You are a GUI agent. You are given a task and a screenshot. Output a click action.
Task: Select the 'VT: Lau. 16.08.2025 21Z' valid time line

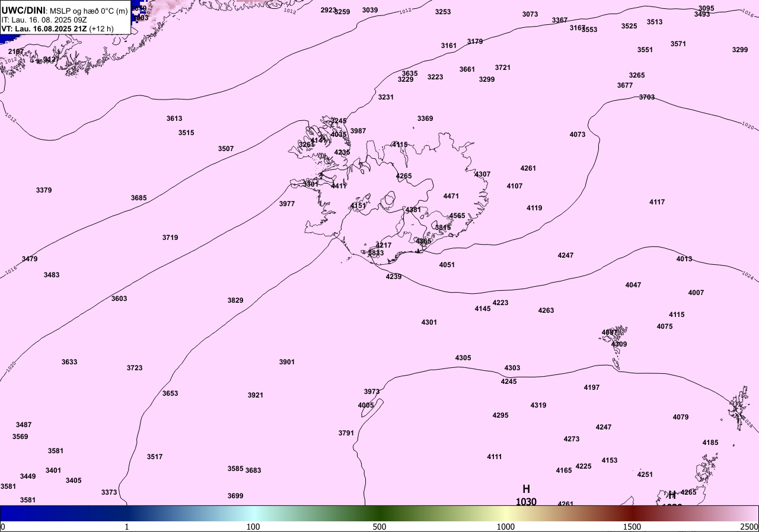(44, 28)
